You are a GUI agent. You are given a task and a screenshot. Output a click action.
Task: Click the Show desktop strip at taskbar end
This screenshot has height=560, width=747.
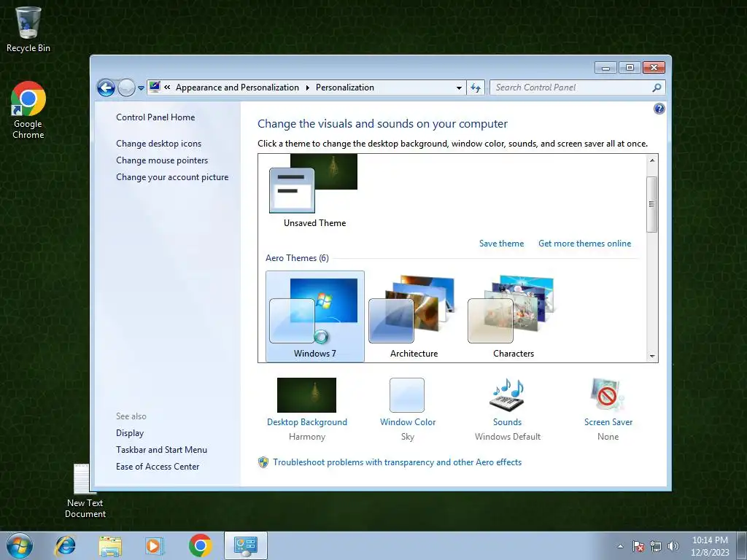742,546
